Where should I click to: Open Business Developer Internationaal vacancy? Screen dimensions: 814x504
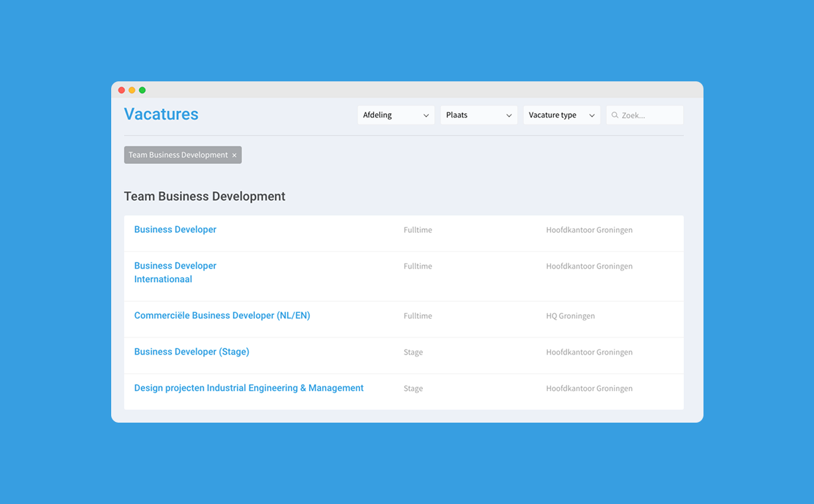pos(175,273)
